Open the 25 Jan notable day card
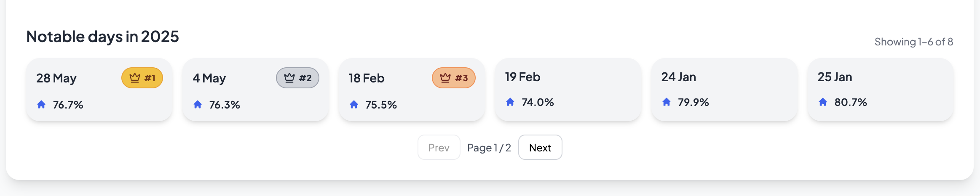980x196 pixels. pos(880,90)
